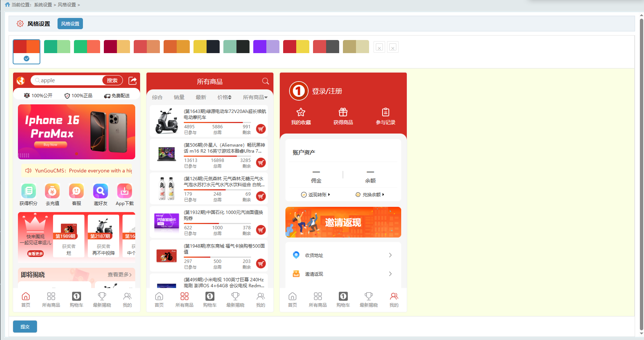Click the globe logo in first preview
The image size is (644, 340).
point(21,81)
